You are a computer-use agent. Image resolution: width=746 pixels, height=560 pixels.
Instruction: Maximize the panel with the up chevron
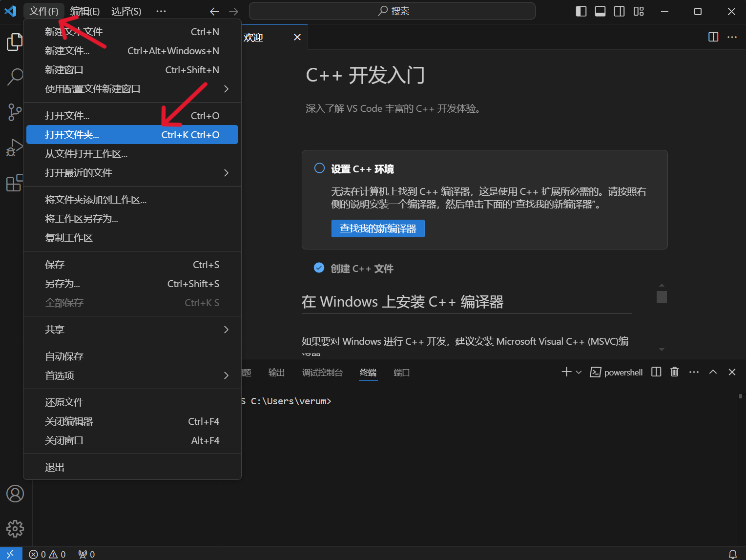click(713, 372)
